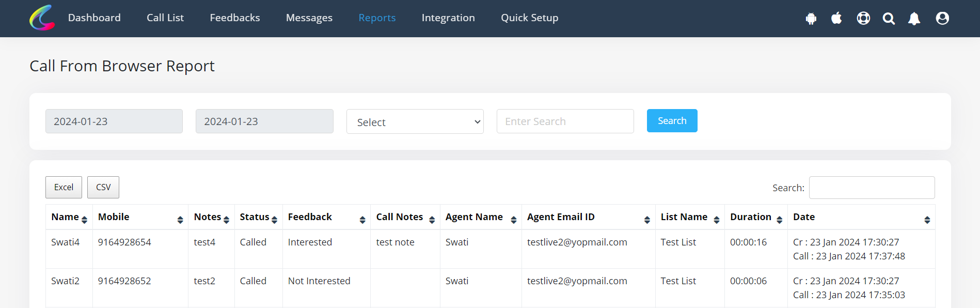Screen dimensions: 980x308
Task: Open the end date picker field
Action: (x=264, y=121)
